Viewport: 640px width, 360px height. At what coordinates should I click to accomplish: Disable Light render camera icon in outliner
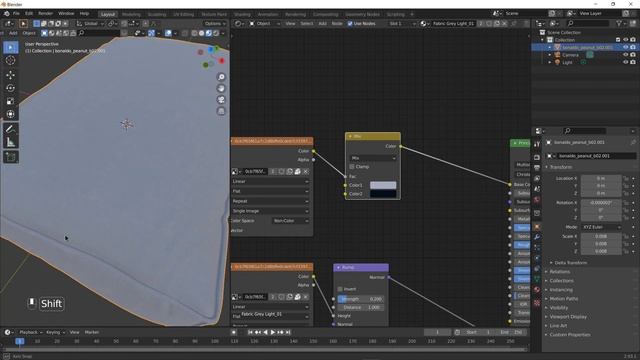tap(633, 62)
